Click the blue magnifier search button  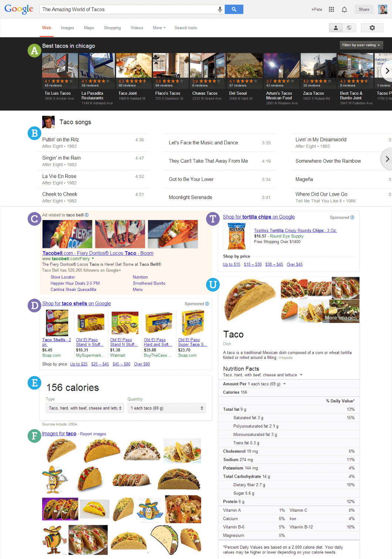tap(234, 9)
